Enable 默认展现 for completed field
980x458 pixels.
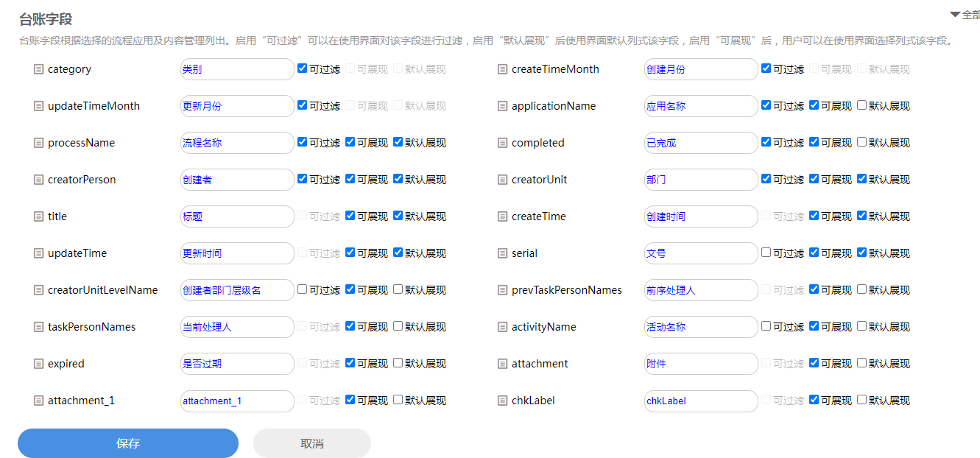(x=862, y=142)
